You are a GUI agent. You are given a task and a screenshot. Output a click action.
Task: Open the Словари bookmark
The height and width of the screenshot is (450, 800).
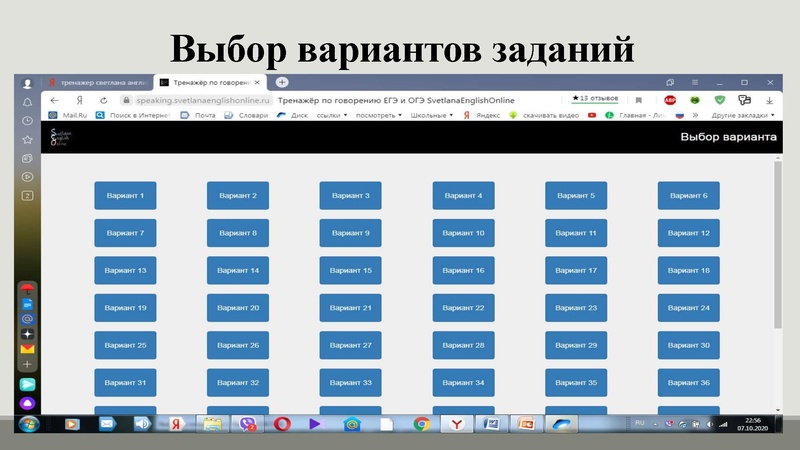click(x=247, y=115)
